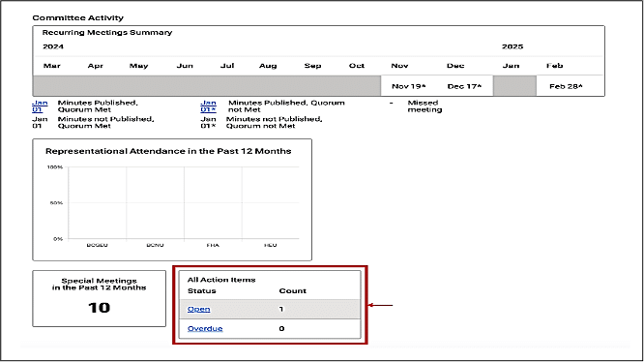Click the Special Meetings in the Past 12 Months label
644x362 pixels.
(x=99, y=285)
